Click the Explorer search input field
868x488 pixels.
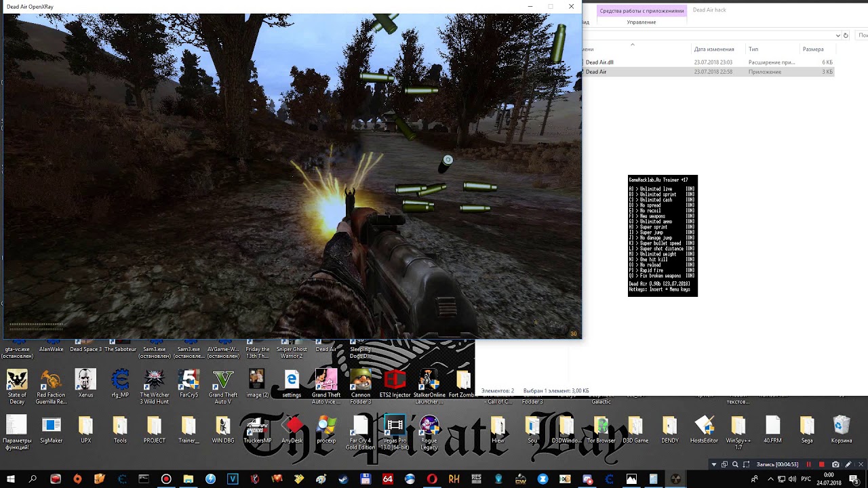[862, 35]
